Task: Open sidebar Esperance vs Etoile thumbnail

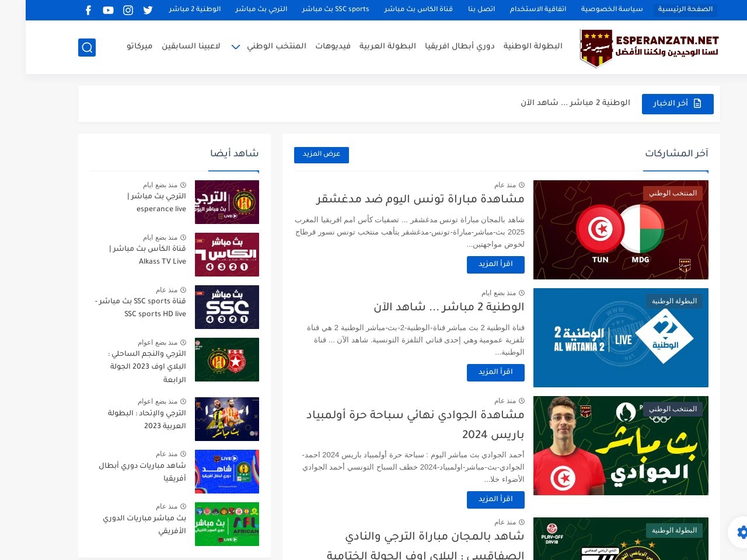Action: coord(227,359)
